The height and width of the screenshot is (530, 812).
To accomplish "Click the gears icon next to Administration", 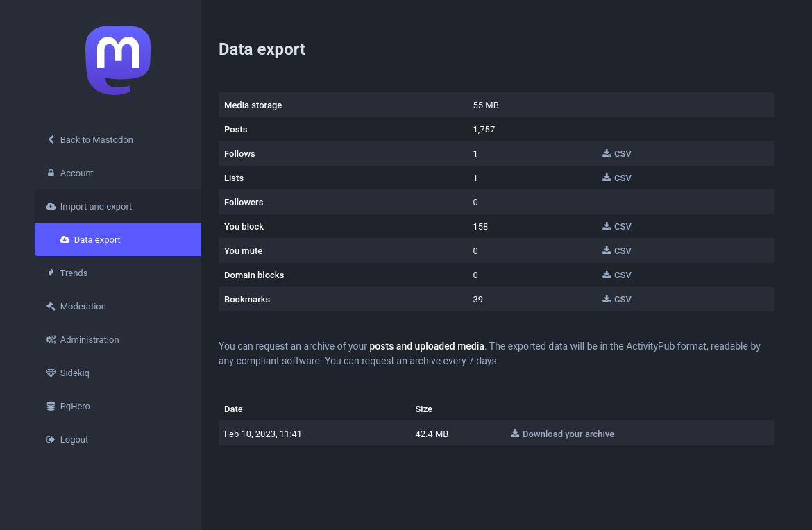I will 51,339.
